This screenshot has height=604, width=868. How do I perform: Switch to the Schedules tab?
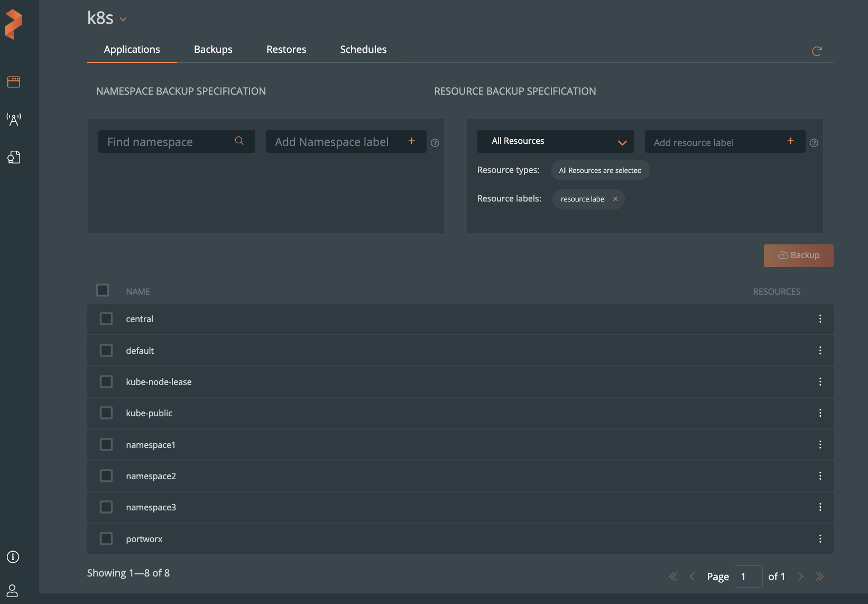click(363, 50)
